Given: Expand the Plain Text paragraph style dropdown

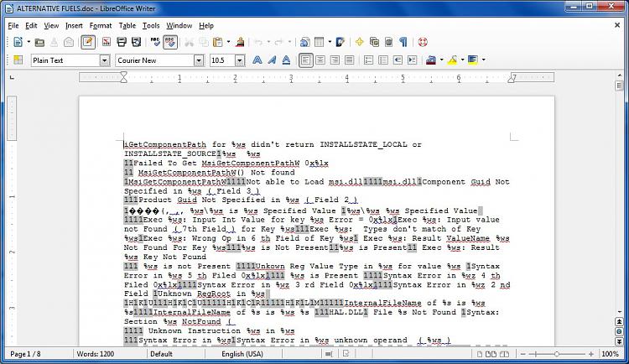Looking at the screenshot, I should coord(105,60).
